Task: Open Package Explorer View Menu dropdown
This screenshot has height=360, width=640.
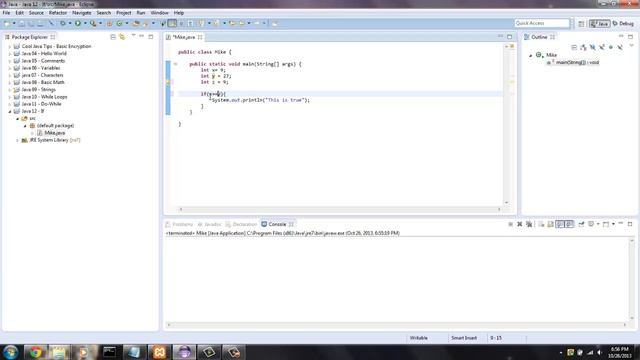Action: 133,36
